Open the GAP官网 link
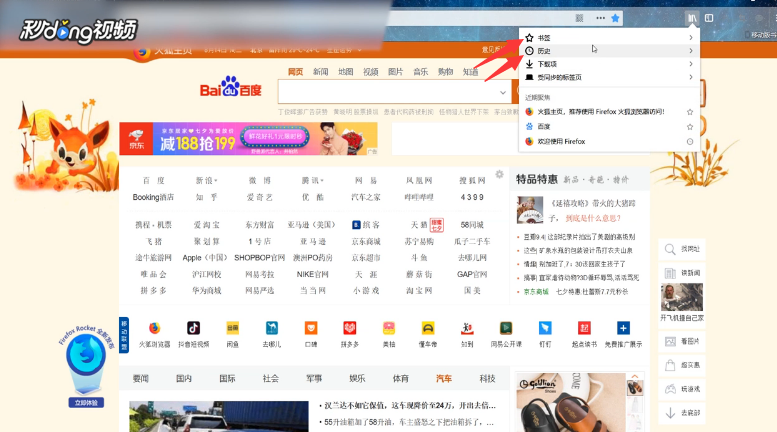Viewport: 777px width, 432px height. coord(472,274)
